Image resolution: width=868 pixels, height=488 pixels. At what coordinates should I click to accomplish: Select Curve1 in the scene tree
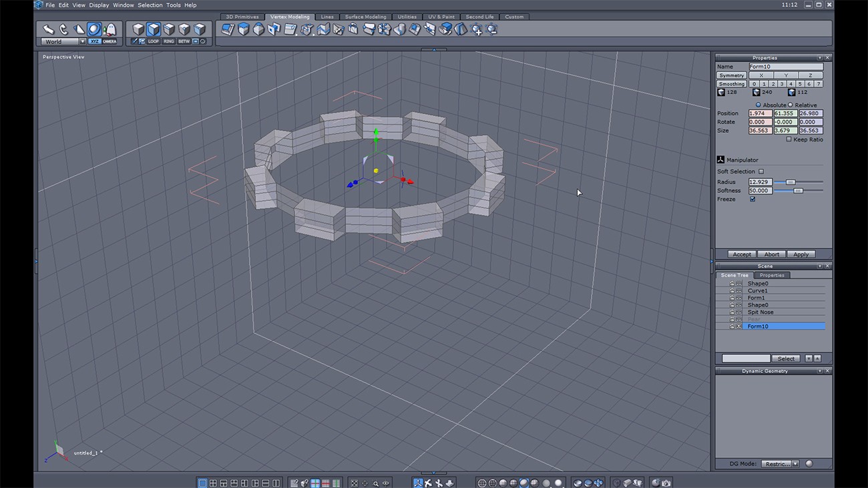click(x=757, y=291)
